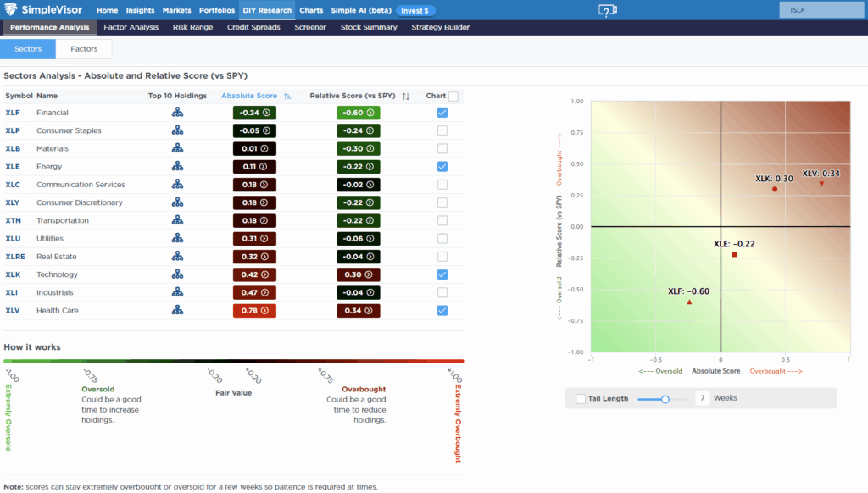Click the XLE square chart marker
Screen dimensions: 868x493
(x=735, y=254)
